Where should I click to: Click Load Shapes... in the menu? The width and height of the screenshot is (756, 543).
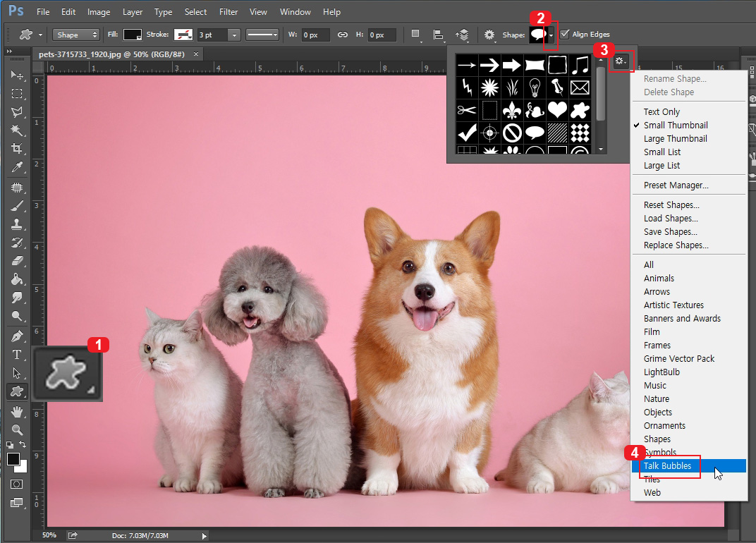[x=670, y=219]
